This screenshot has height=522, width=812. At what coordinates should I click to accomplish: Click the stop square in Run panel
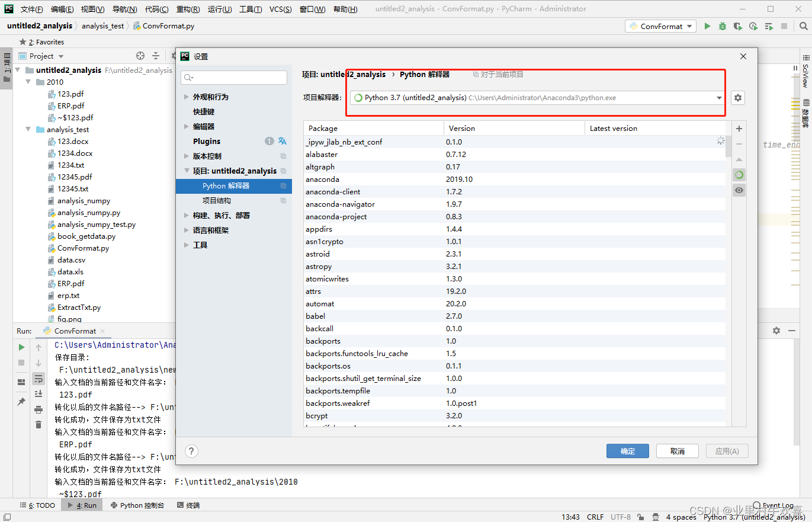(21, 362)
